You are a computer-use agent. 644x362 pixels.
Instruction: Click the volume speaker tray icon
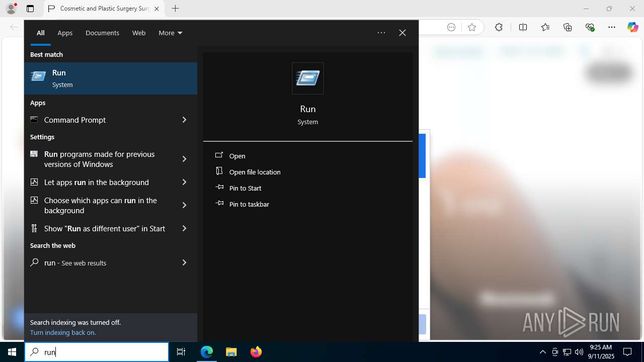click(x=579, y=352)
